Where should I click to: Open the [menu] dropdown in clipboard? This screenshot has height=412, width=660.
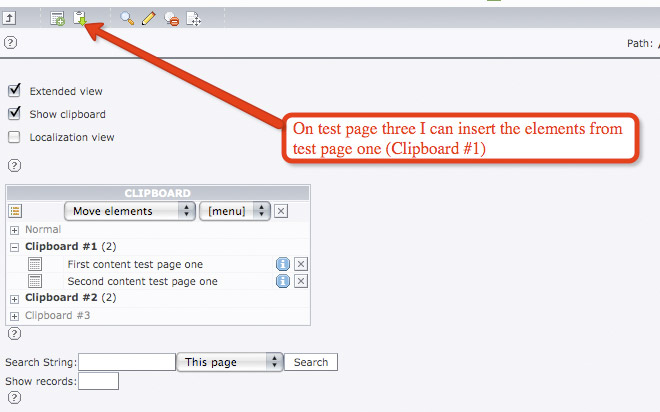tap(235, 211)
